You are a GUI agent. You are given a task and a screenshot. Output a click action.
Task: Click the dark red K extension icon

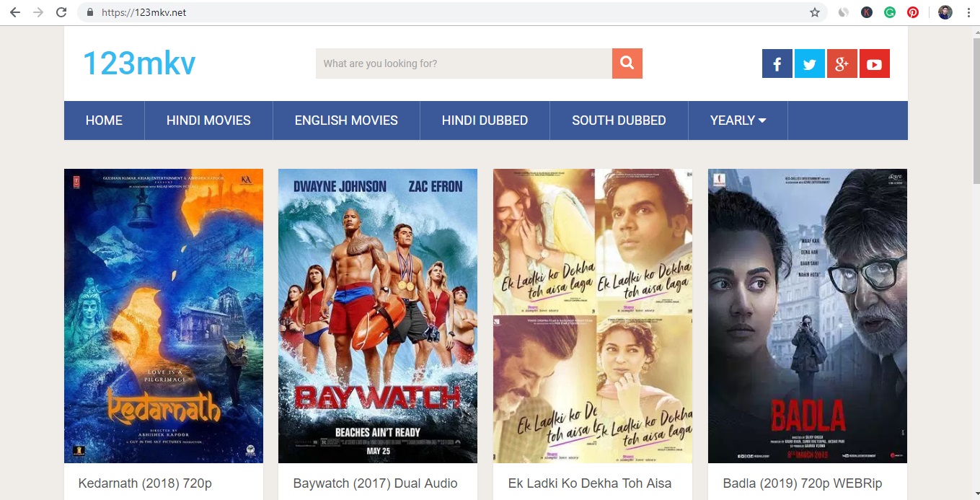867,12
